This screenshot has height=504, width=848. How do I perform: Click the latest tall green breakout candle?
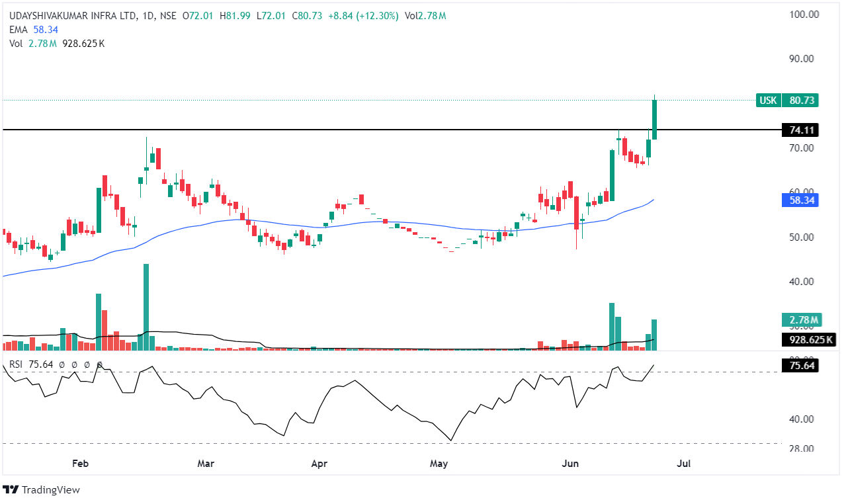click(654, 119)
